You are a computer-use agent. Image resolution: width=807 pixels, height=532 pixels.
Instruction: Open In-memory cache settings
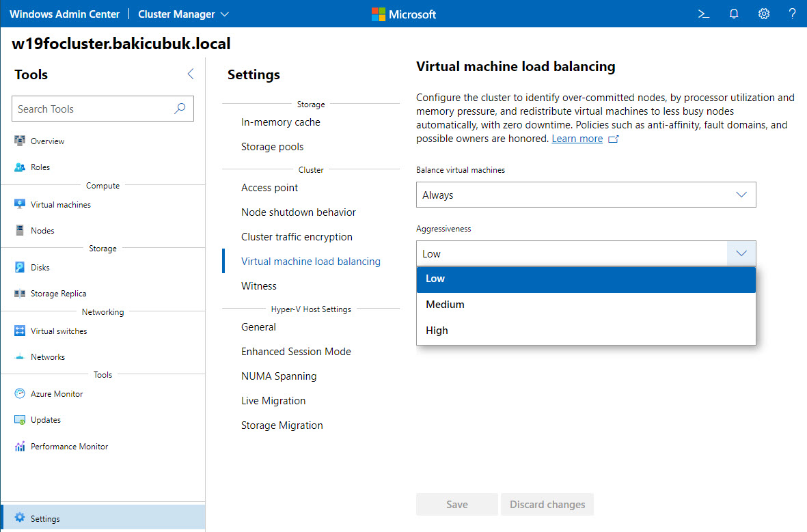click(x=280, y=122)
